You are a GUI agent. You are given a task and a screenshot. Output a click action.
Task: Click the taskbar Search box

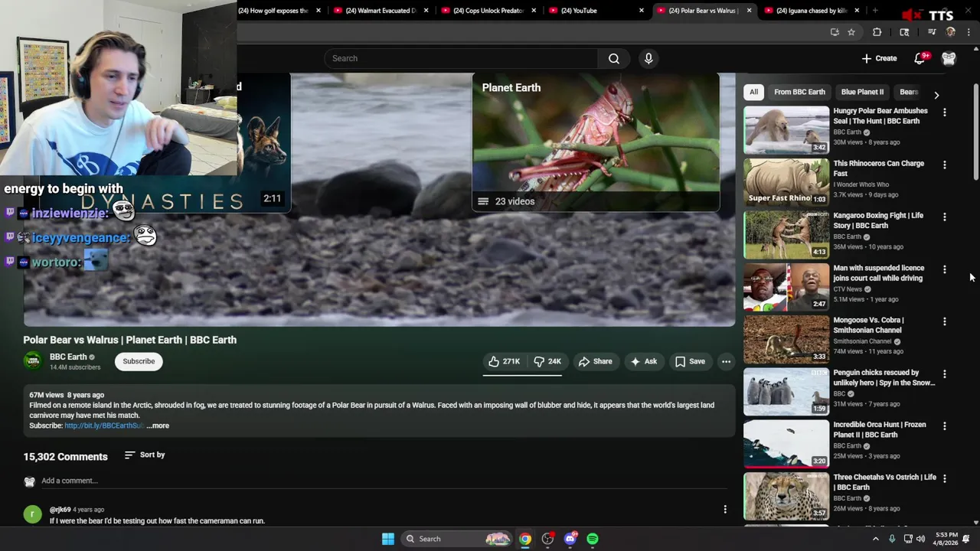tap(456, 539)
